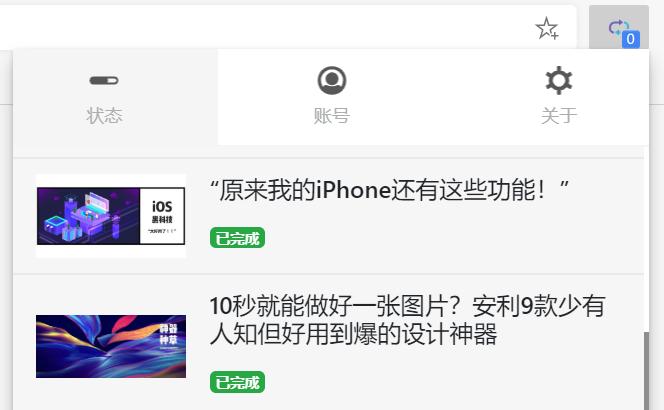The width and height of the screenshot is (664, 410).
Task: Open the iOS 黑科技 article thumbnail
Action: point(111,216)
